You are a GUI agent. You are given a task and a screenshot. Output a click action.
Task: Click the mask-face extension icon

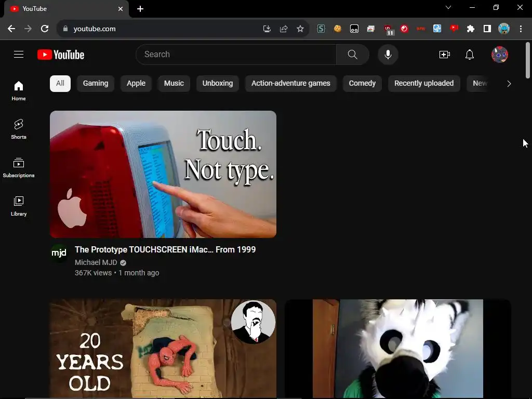tap(354, 29)
